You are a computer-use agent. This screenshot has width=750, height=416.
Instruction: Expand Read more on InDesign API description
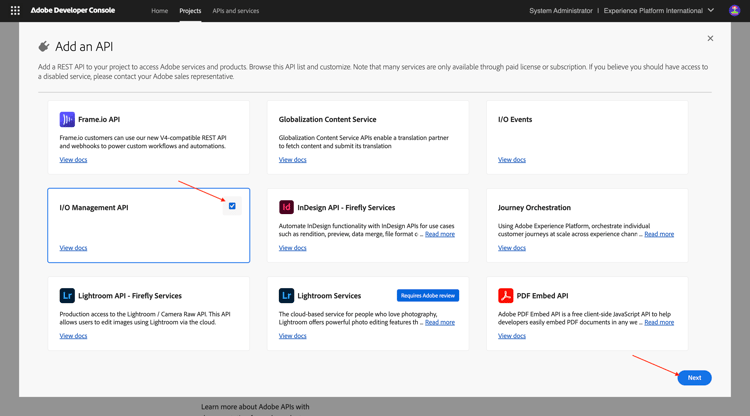[x=440, y=234]
